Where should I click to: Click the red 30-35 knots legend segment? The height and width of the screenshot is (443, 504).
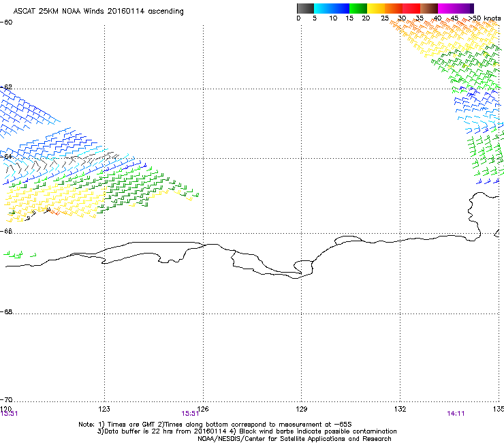point(411,8)
